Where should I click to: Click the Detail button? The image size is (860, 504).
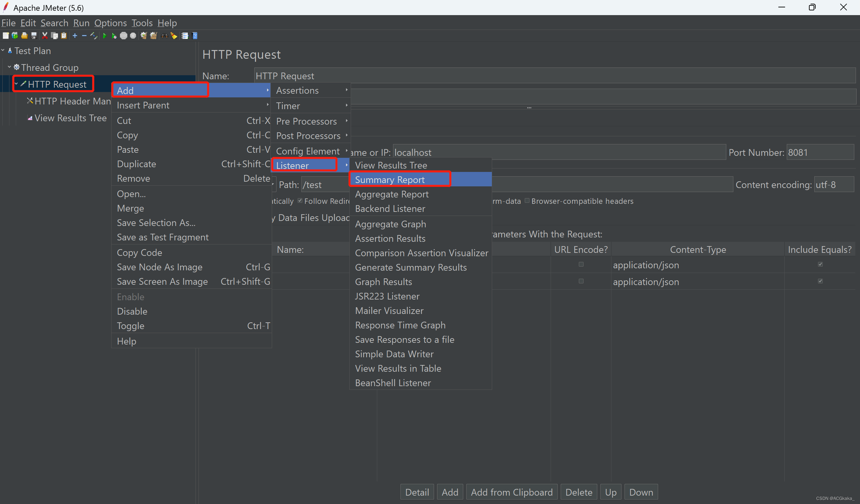(417, 492)
